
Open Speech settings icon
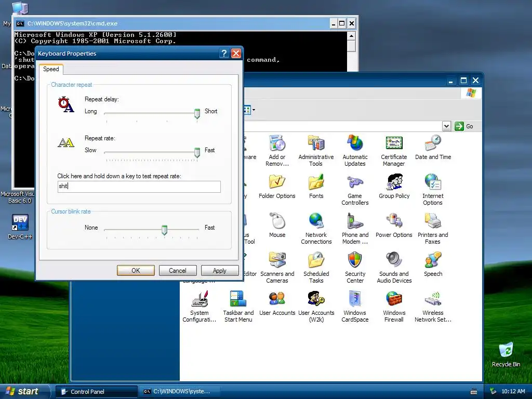pos(433,264)
